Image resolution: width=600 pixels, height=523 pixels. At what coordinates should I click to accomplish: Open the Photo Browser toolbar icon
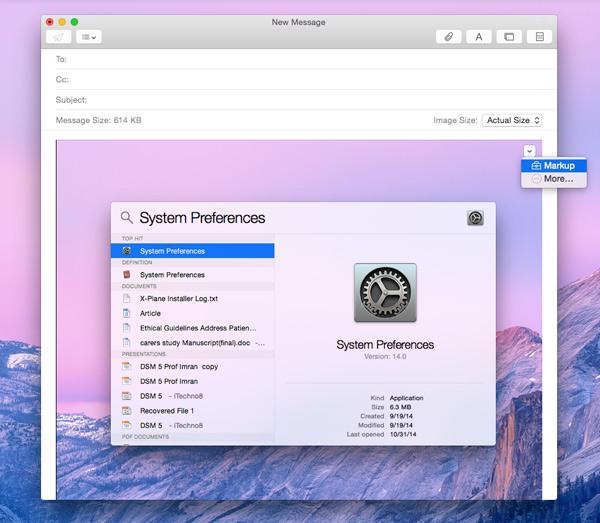pyautogui.click(x=509, y=37)
